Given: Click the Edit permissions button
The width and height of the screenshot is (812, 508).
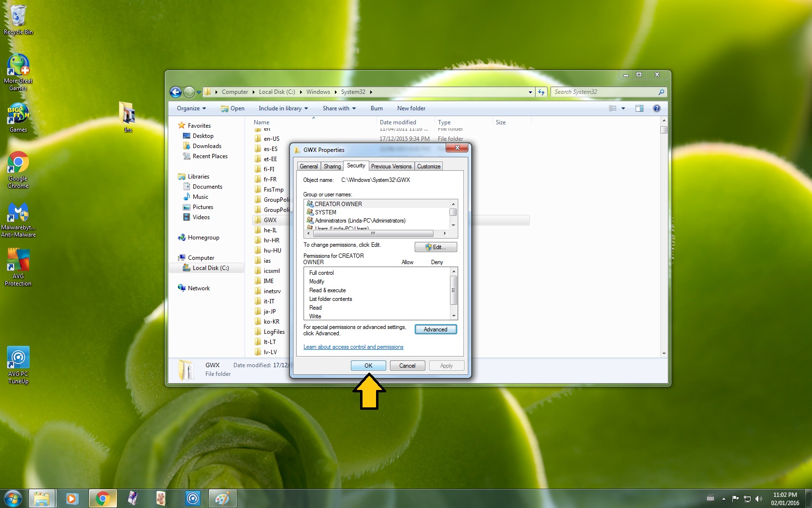Looking at the screenshot, I should tap(435, 247).
